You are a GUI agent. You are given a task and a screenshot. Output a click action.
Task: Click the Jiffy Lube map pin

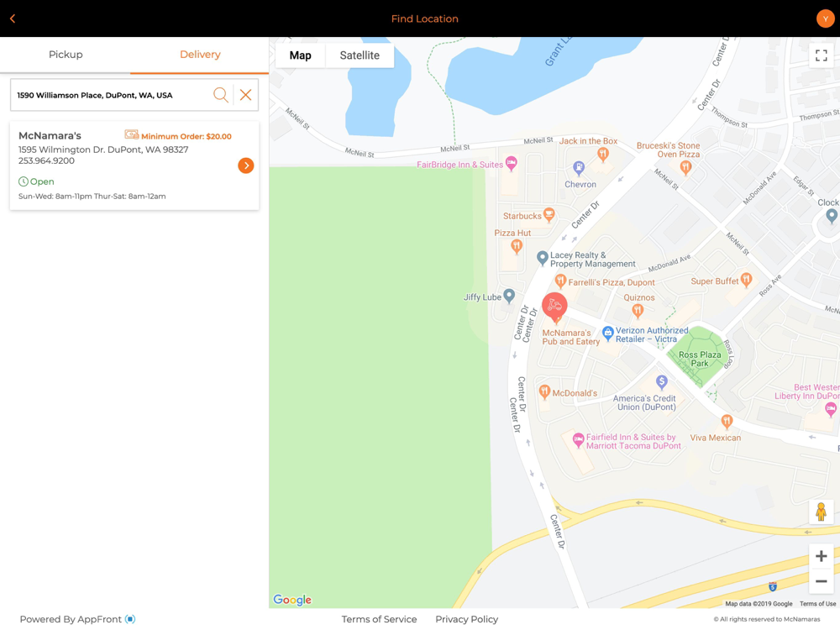pyautogui.click(x=509, y=295)
